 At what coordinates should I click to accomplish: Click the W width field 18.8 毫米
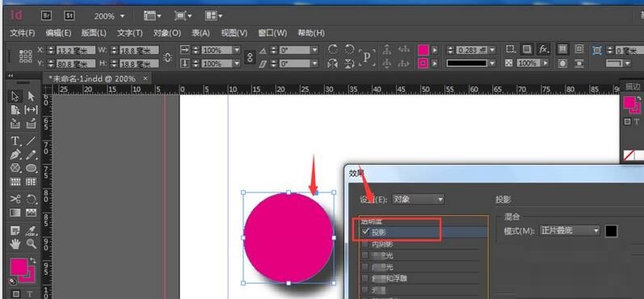139,50
